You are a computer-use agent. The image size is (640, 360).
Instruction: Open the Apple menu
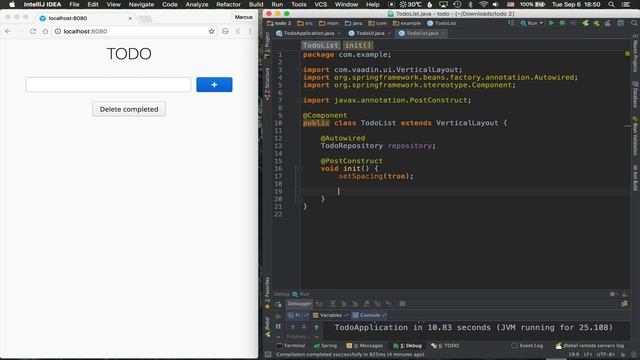[12, 4]
